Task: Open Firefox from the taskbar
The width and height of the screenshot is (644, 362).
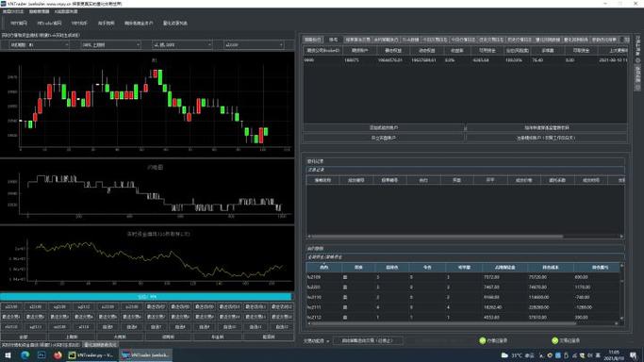Action: (x=58, y=355)
